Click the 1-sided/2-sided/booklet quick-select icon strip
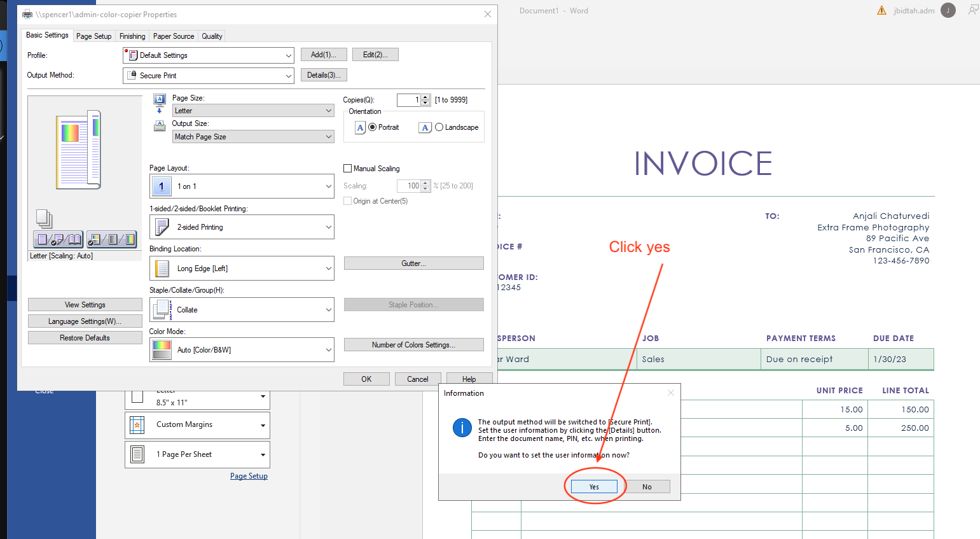This screenshot has height=539, width=980. [58, 239]
